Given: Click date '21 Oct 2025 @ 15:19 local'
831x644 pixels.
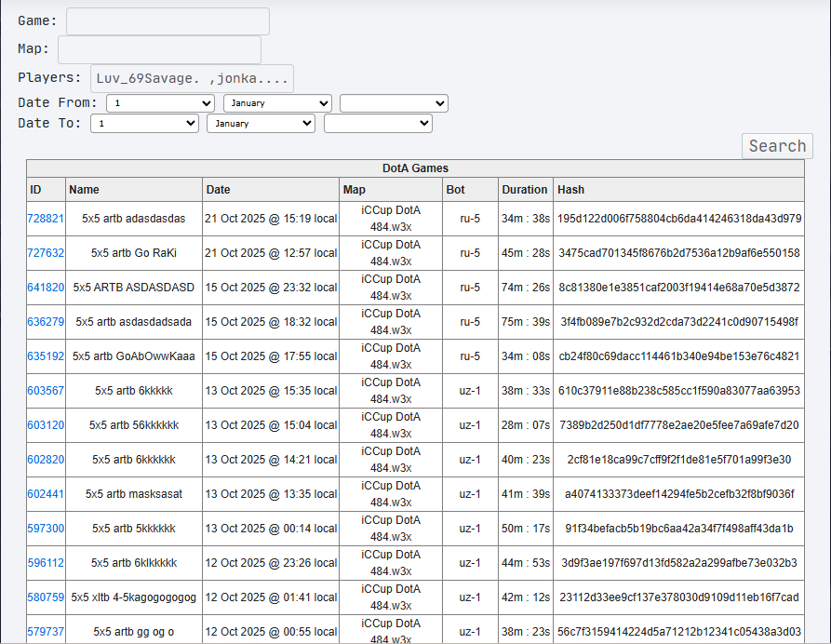Looking at the screenshot, I should (x=271, y=219).
